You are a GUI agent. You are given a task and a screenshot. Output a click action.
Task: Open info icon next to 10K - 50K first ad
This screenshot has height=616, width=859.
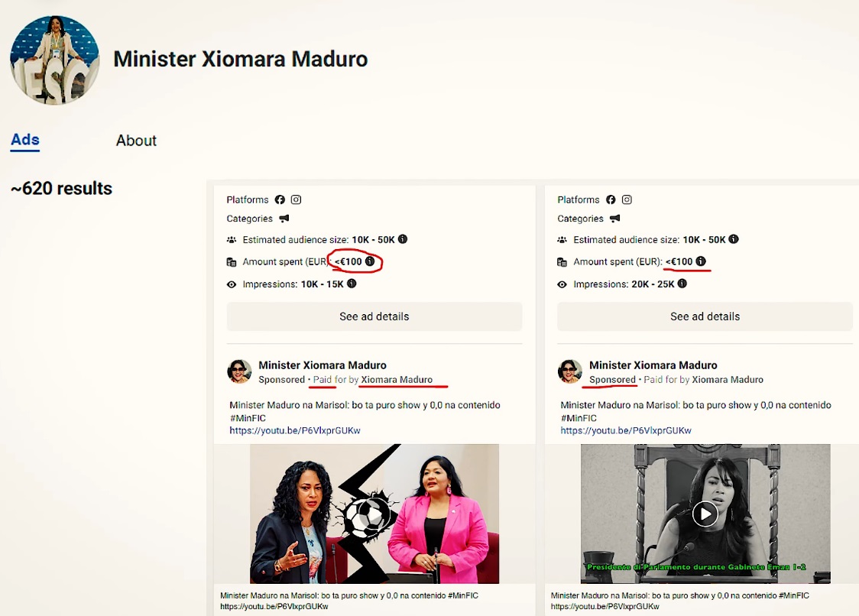pos(403,239)
